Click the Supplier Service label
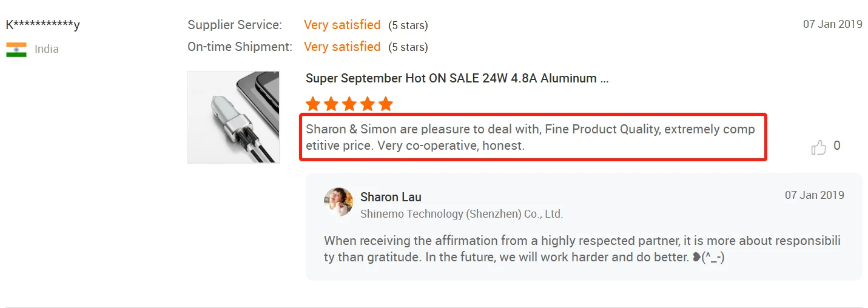The width and height of the screenshot is (868, 308). pos(235,25)
